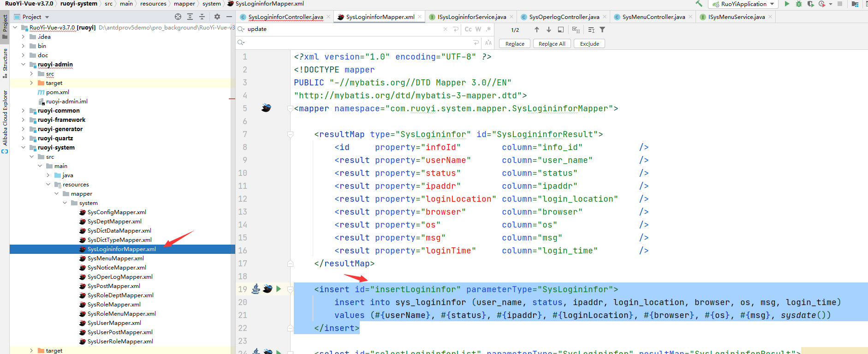Open the dropdown arrow next to profiler icon
This screenshot has width=868, height=354.
tap(831, 4)
